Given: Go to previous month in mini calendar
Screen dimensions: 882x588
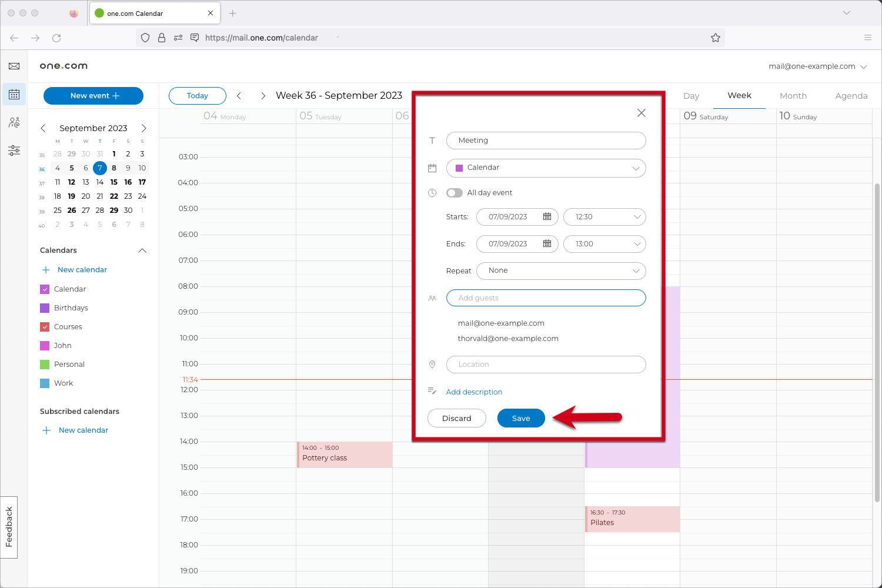Looking at the screenshot, I should coord(44,128).
